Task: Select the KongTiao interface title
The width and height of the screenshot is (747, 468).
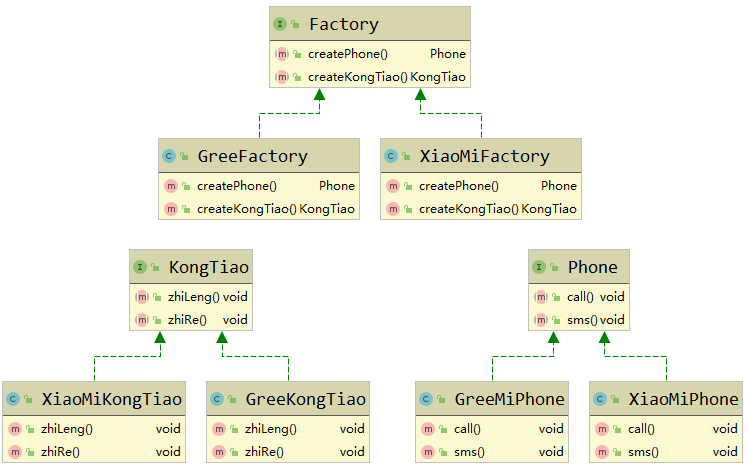Action: (209, 267)
